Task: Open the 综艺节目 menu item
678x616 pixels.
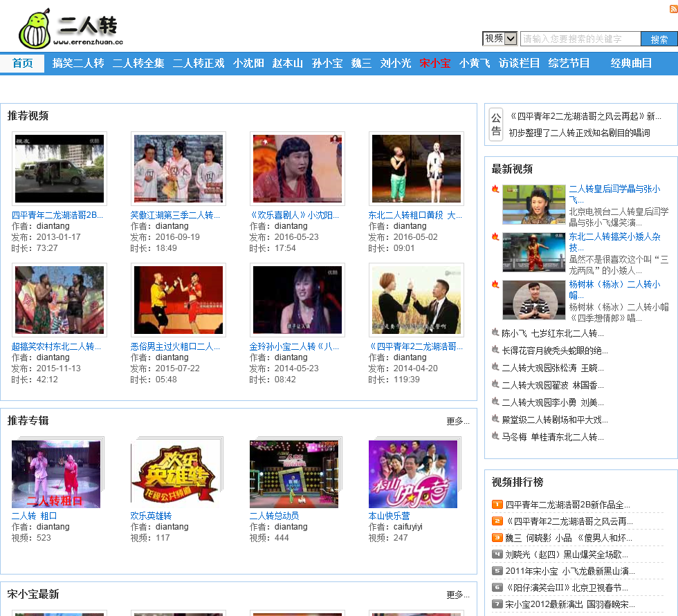Action: 569,64
